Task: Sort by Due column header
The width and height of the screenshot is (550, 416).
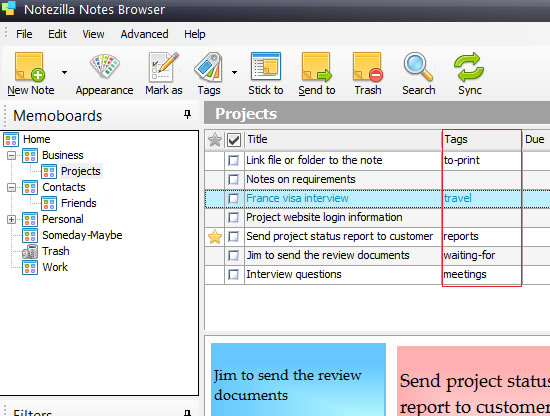Action: pyautogui.click(x=536, y=140)
